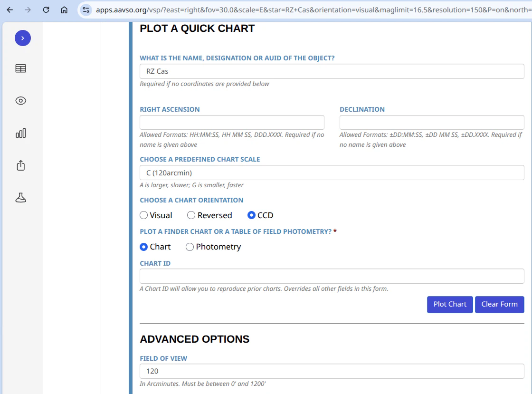
Task: Open the lab flask sidebar icon
Action: [21, 198]
